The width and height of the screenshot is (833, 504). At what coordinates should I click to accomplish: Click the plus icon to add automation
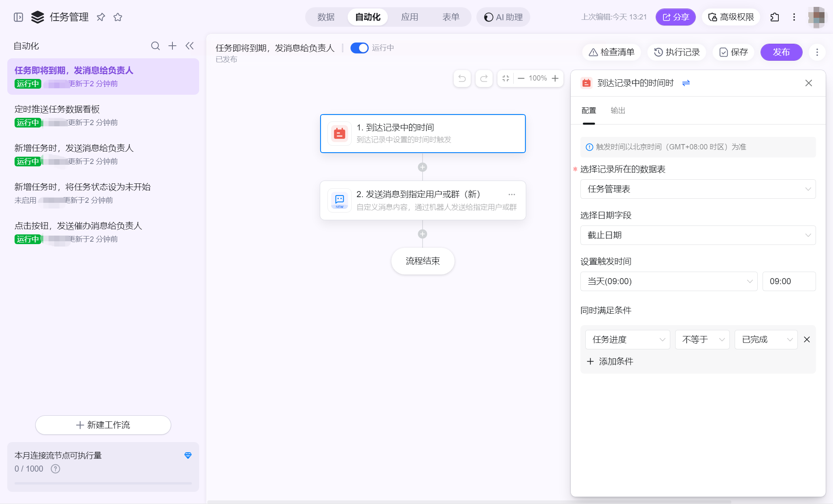172,46
